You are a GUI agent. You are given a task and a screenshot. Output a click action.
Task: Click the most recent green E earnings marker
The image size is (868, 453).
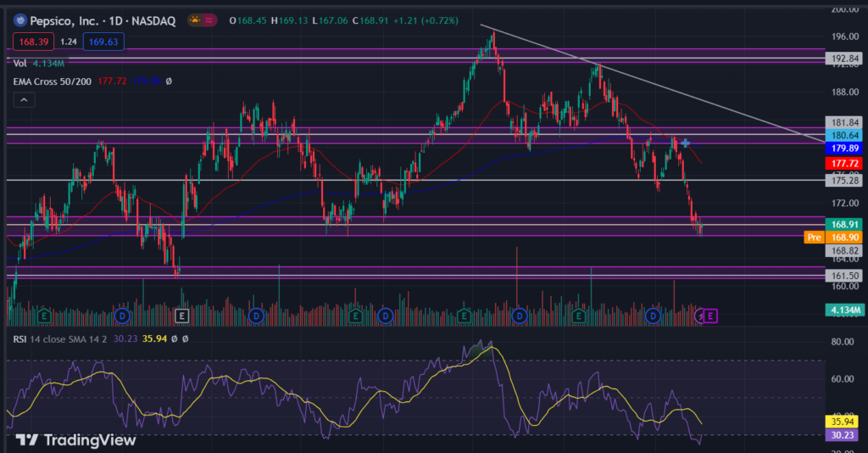click(578, 316)
